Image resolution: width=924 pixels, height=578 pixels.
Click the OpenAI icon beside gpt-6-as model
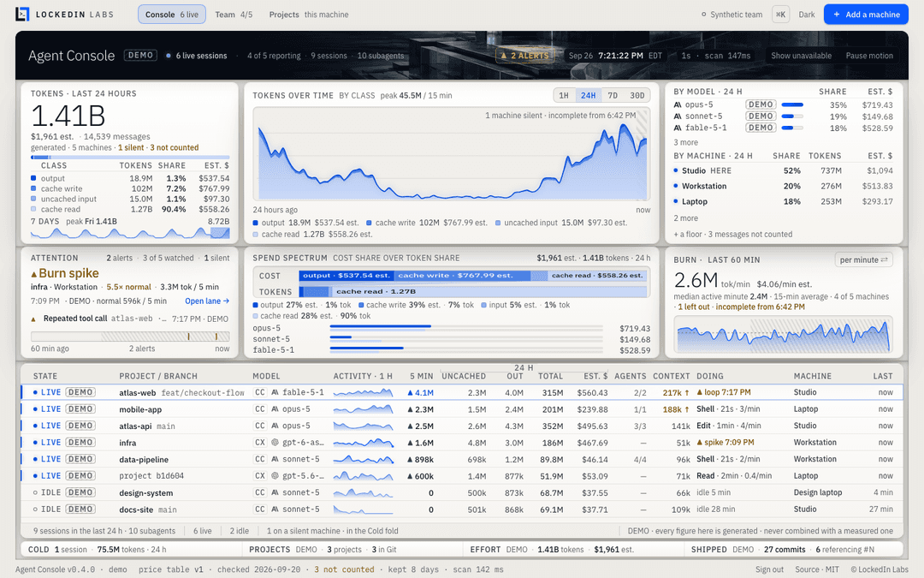[275, 443]
